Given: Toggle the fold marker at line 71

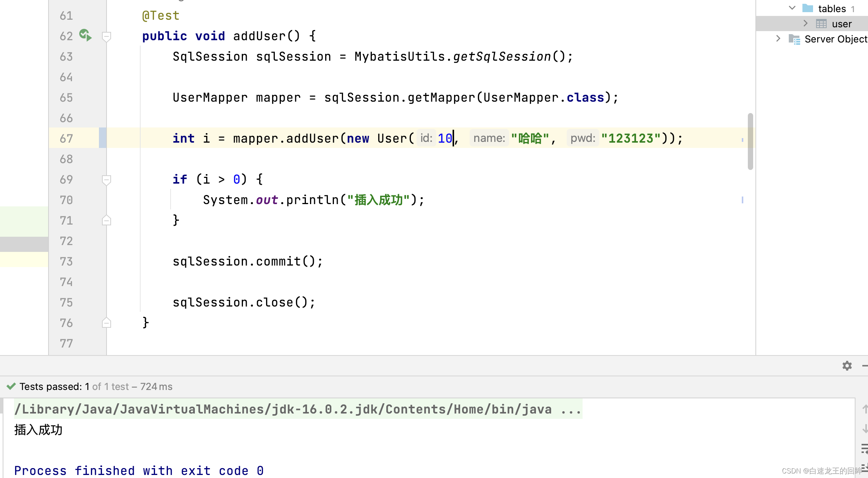Looking at the screenshot, I should (x=107, y=220).
